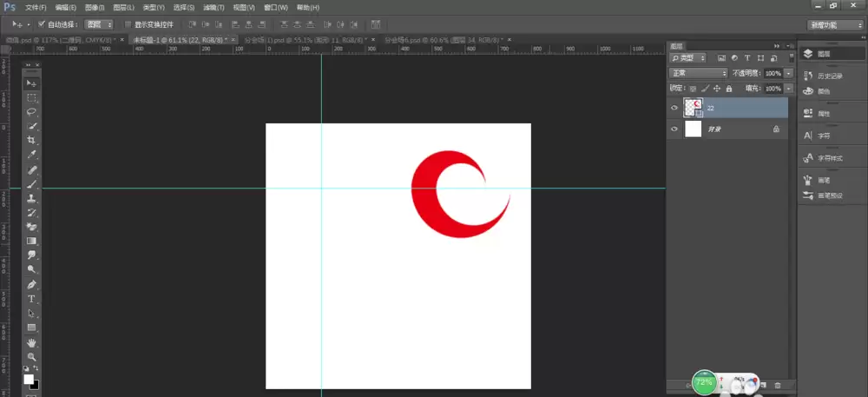Viewport: 868px width, 397px height.
Task: Open the Move tool preset picker arrow
Action: [x=29, y=25]
